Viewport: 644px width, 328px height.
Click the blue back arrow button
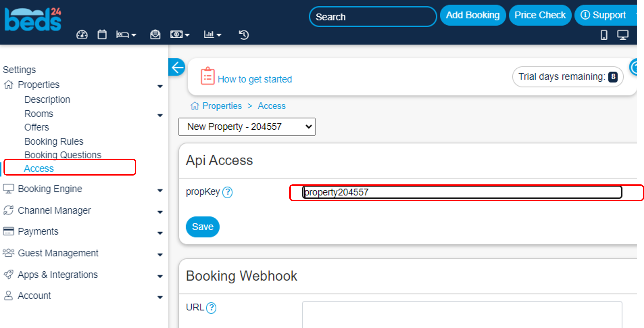pos(177,67)
